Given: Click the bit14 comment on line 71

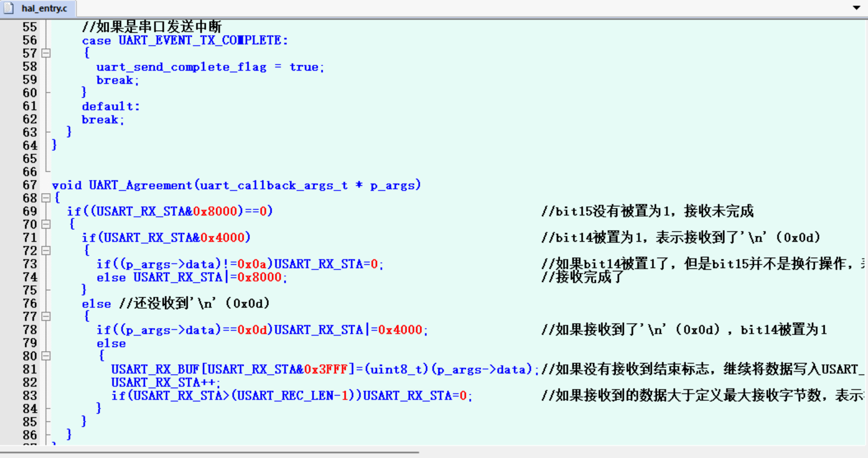Looking at the screenshot, I should 681,238.
